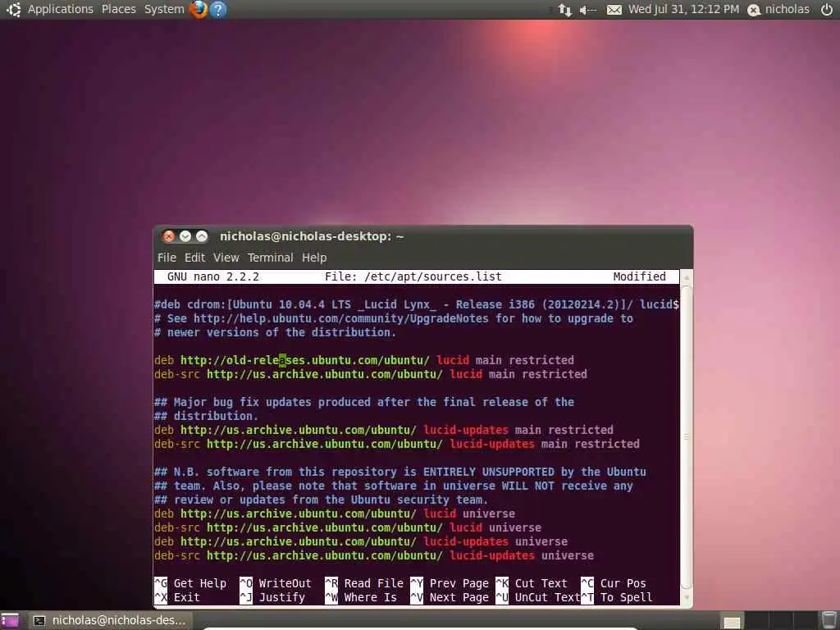Launch Firefox from the top panel

[x=199, y=9]
